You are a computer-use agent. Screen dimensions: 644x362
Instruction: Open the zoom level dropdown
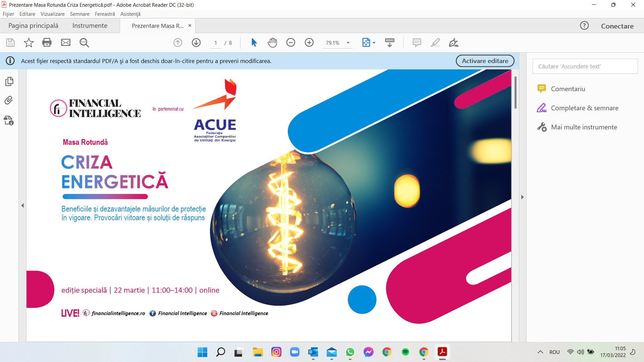(348, 43)
